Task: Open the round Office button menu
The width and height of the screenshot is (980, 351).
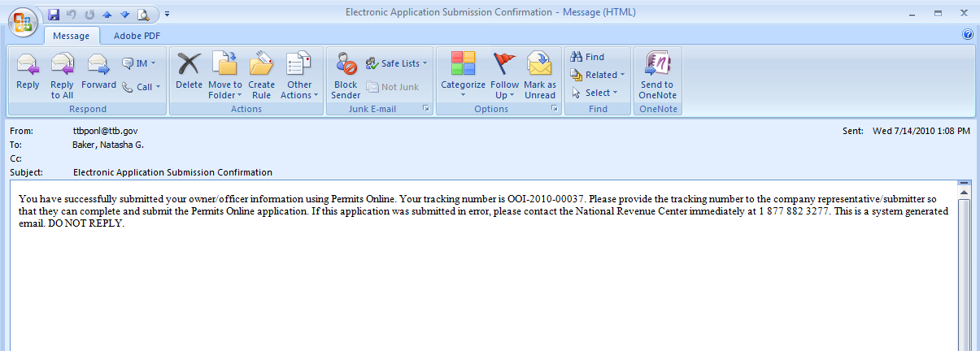Action: 23,22
